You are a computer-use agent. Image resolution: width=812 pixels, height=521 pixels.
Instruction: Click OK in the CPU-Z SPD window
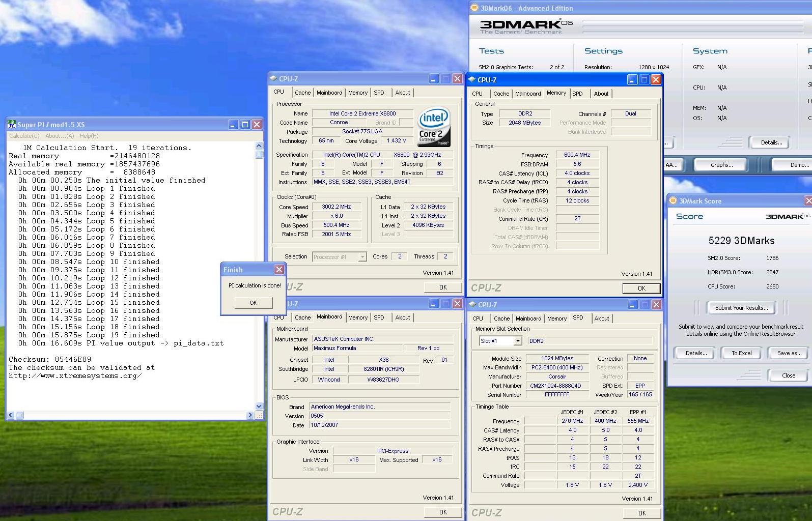click(641, 513)
